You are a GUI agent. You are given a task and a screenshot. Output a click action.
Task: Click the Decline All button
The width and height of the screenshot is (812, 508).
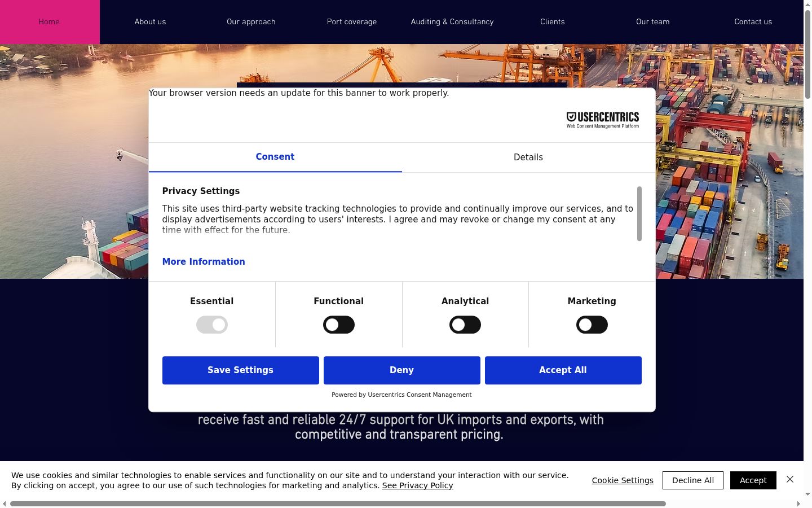[x=693, y=480]
